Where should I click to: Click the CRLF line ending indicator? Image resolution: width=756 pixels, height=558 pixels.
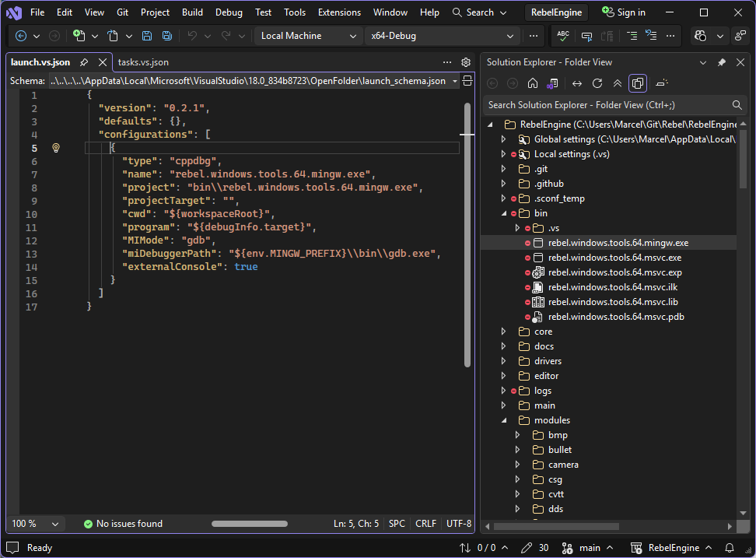(x=425, y=524)
